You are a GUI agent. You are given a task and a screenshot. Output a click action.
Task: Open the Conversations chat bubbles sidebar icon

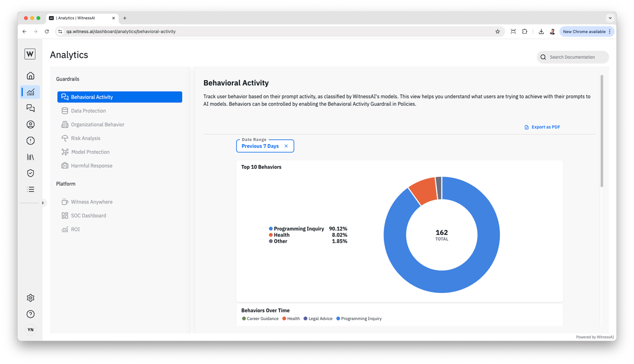point(30,108)
